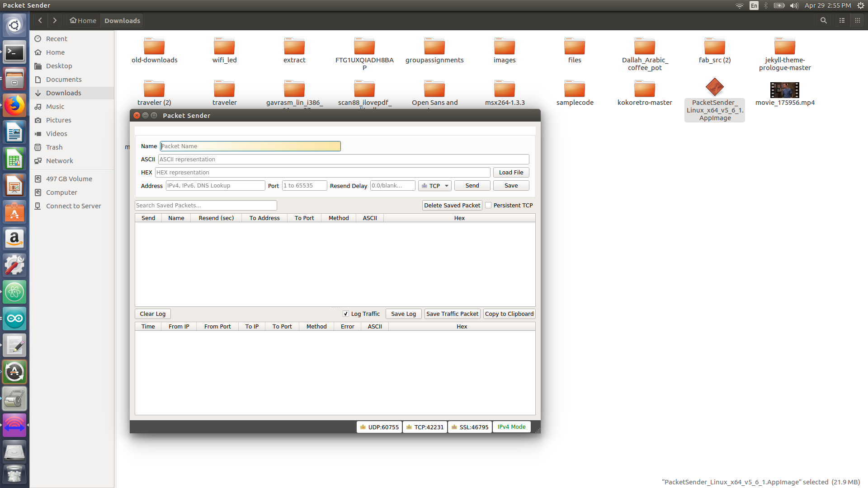Open the Ubuntu Dash search icon

tap(14, 25)
